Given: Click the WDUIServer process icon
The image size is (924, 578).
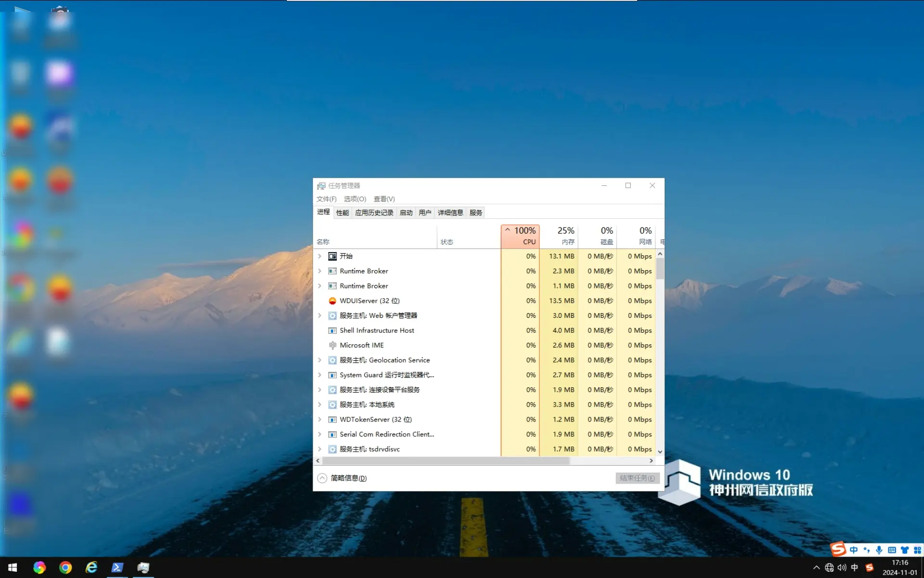Looking at the screenshot, I should tap(332, 301).
